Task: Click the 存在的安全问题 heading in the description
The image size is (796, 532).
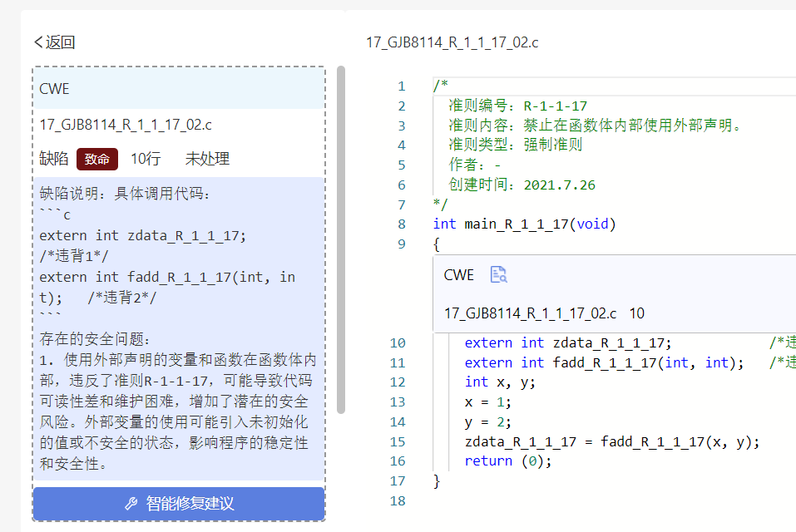Action: click(x=95, y=339)
